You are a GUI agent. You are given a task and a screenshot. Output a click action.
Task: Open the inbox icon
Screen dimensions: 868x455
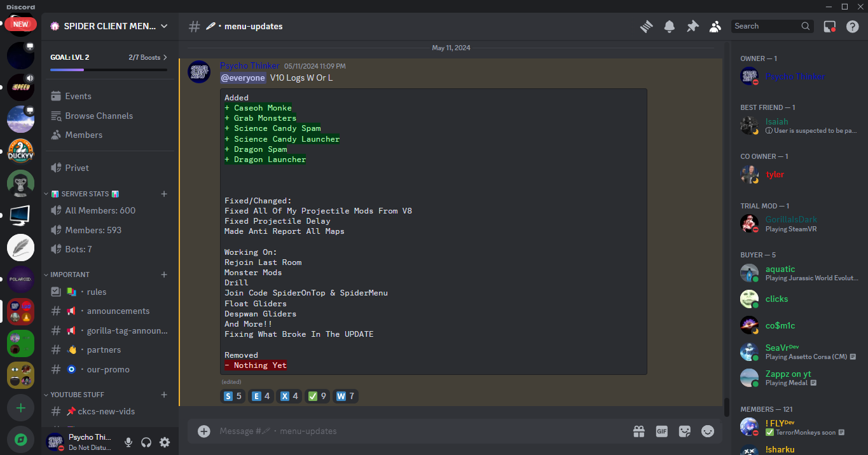coord(829,26)
